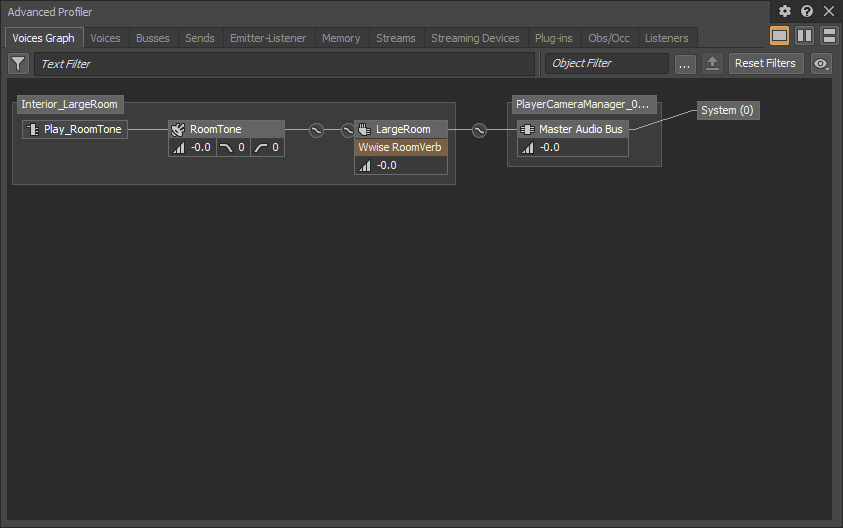Image resolution: width=843 pixels, height=528 pixels.
Task: Select the LargeRoom bus node title
Action: point(403,129)
